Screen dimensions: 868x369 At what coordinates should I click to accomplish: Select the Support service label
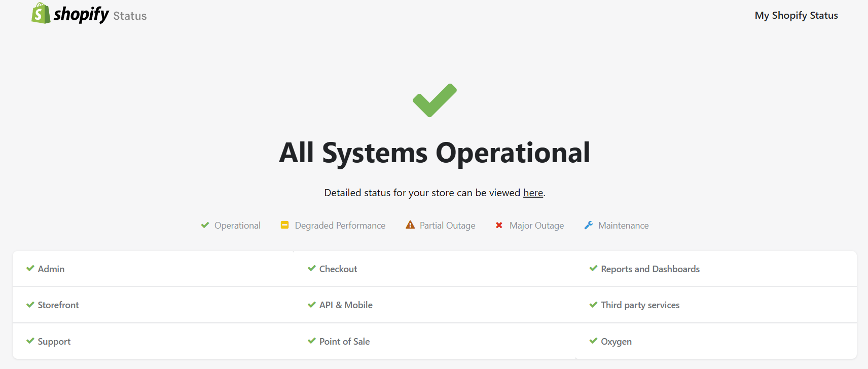click(54, 342)
